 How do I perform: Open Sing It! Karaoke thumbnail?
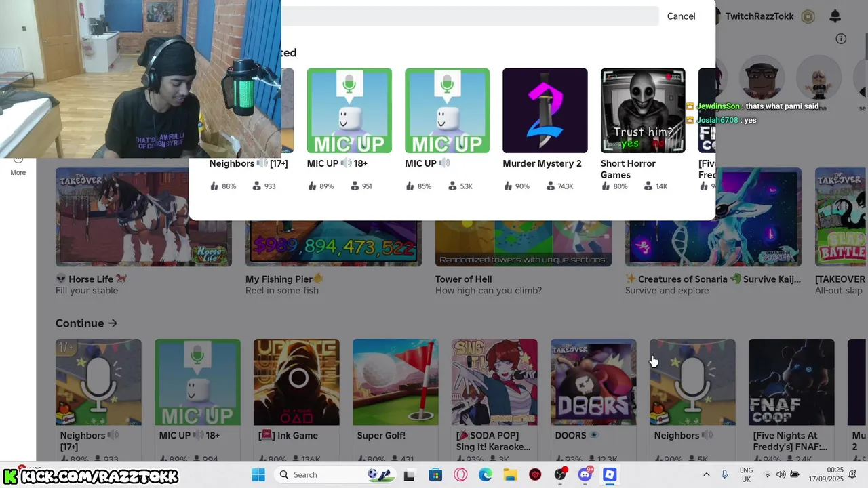click(494, 382)
